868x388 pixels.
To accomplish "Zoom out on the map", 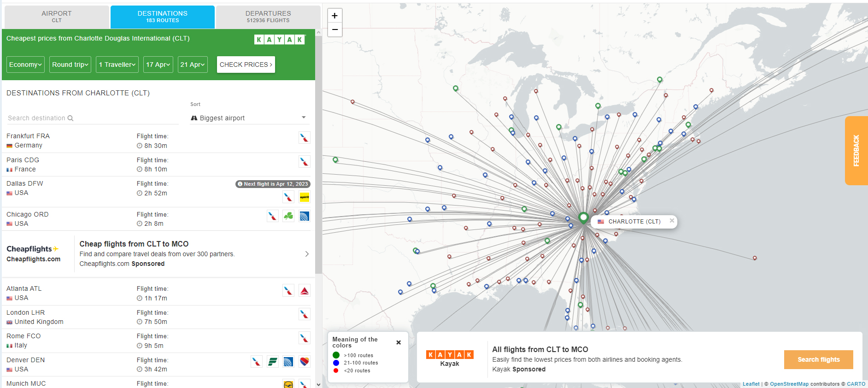I will point(335,29).
